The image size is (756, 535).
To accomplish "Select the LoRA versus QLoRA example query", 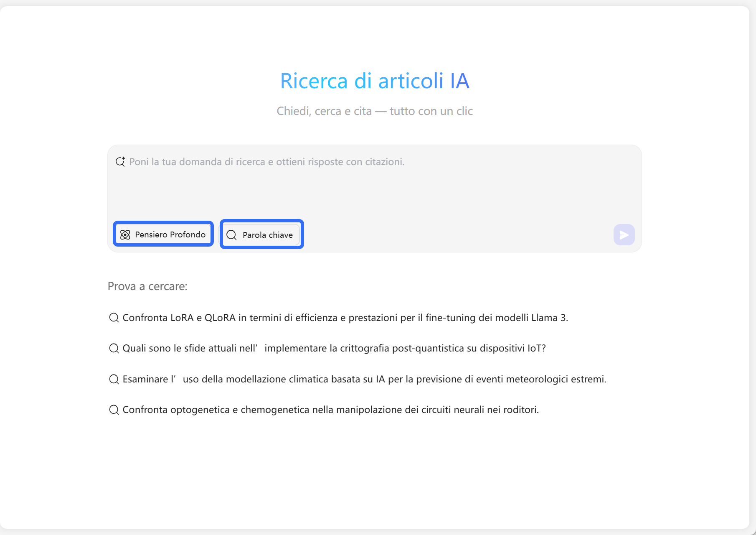I will coord(345,318).
